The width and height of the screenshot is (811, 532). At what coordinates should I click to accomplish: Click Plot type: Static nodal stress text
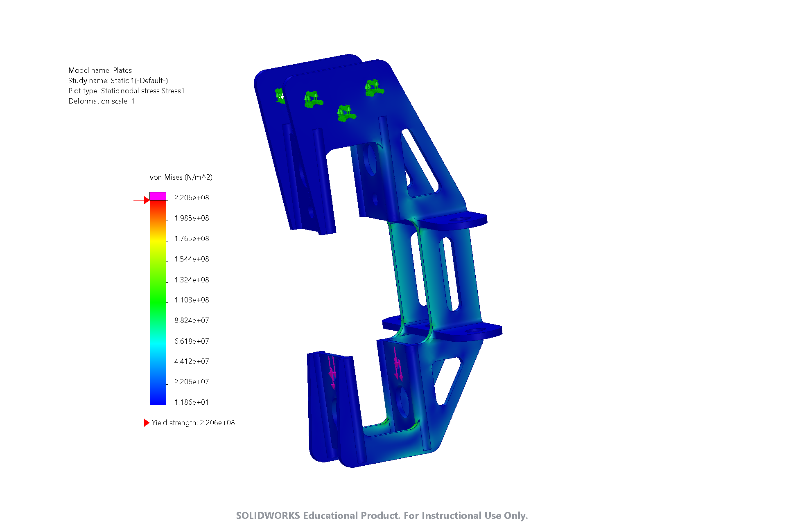[x=126, y=91]
